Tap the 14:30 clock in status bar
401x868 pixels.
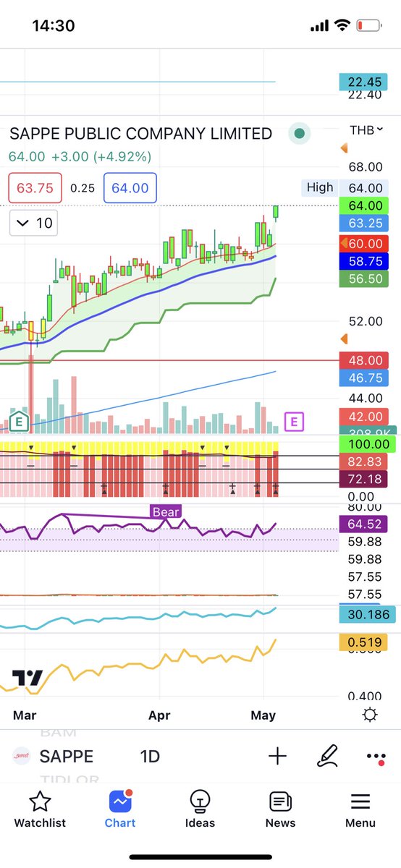[x=54, y=25]
